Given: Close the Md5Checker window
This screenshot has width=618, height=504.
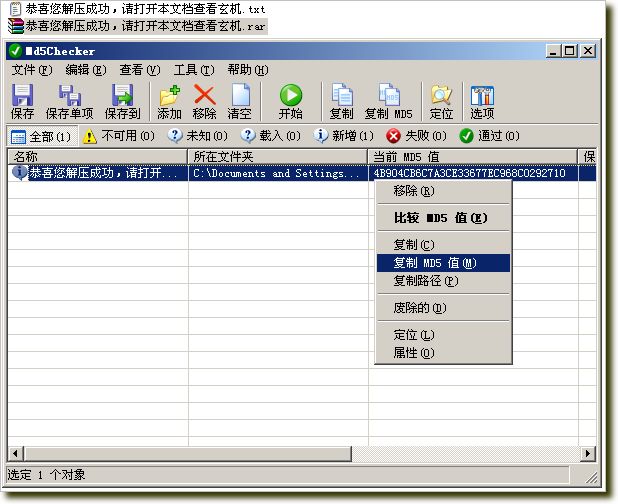Looking at the screenshot, I should pos(588,51).
